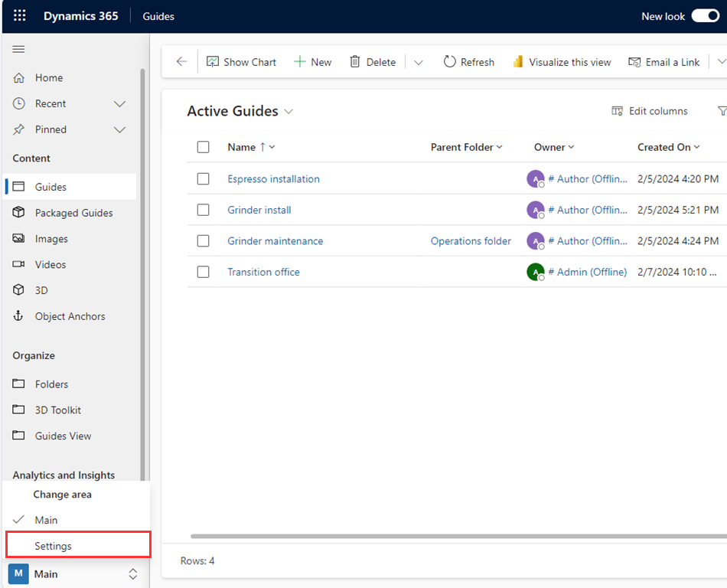This screenshot has height=588, width=727.
Task: Open Edit columns for the view
Action: pos(649,111)
